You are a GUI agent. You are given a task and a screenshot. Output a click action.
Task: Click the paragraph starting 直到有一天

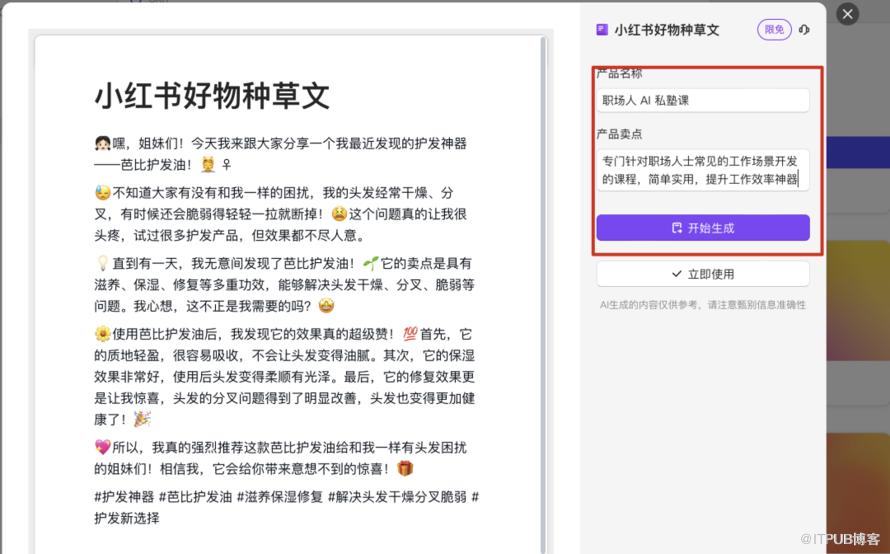[284, 284]
